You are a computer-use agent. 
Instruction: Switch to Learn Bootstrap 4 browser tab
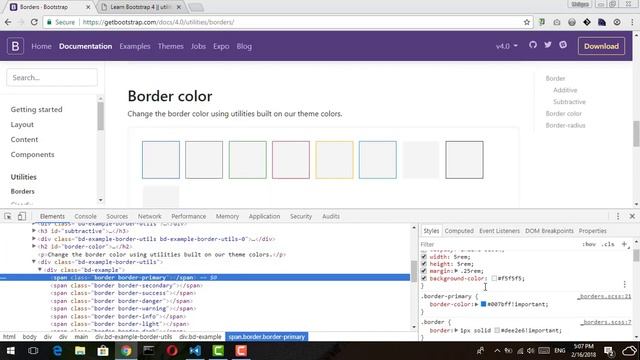coord(140,7)
